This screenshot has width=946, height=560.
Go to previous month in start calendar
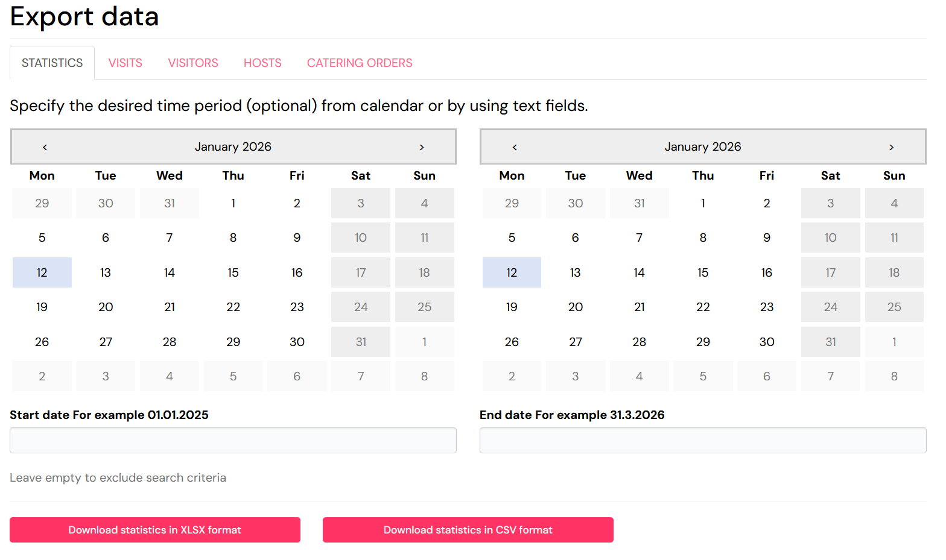coord(45,147)
